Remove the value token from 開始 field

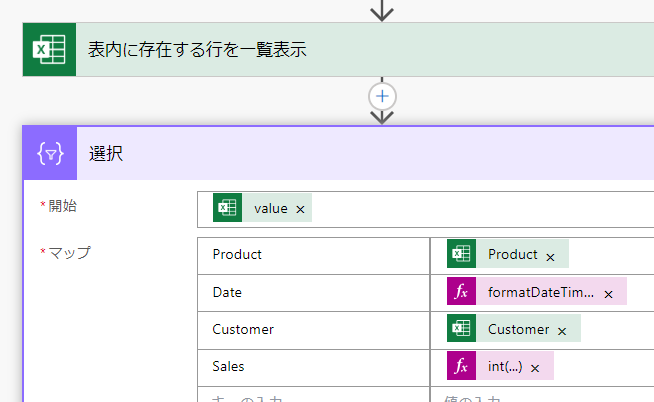pyautogui.click(x=300, y=209)
